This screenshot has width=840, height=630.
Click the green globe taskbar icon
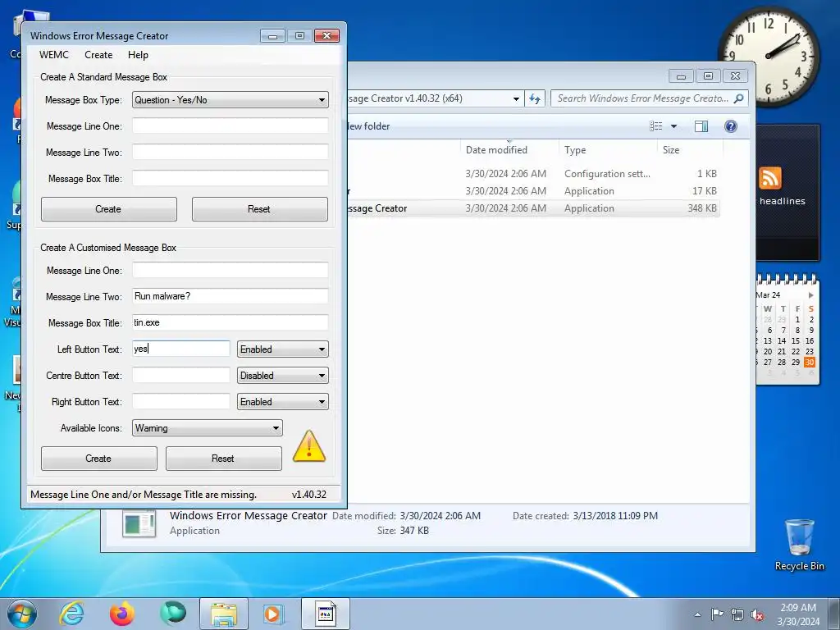point(172,614)
